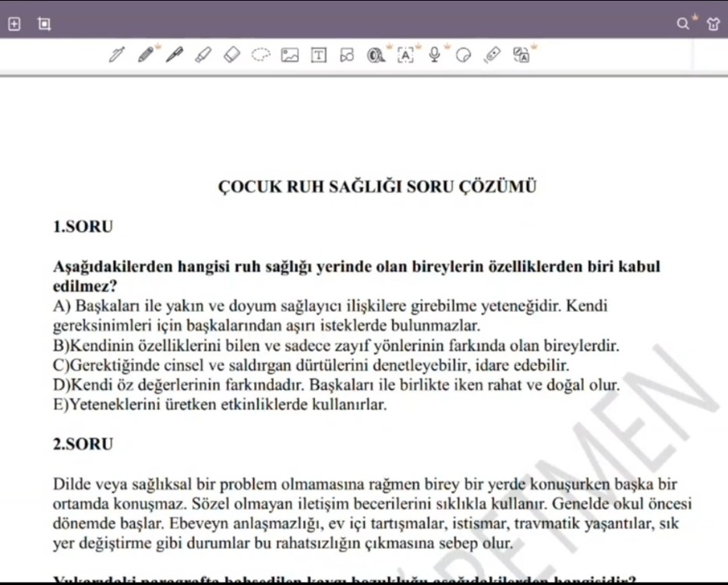Start audio recording with microphone icon
The image size is (728, 585).
click(x=435, y=55)
